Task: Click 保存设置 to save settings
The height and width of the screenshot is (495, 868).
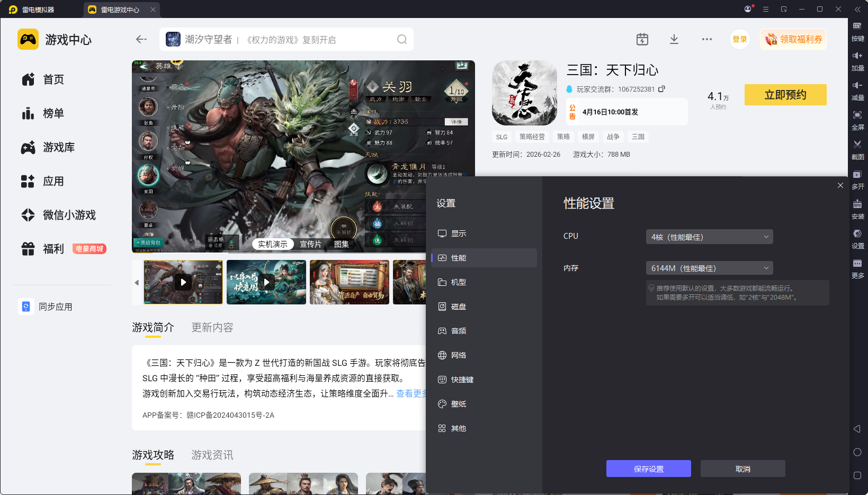Action: pos(649,469)
